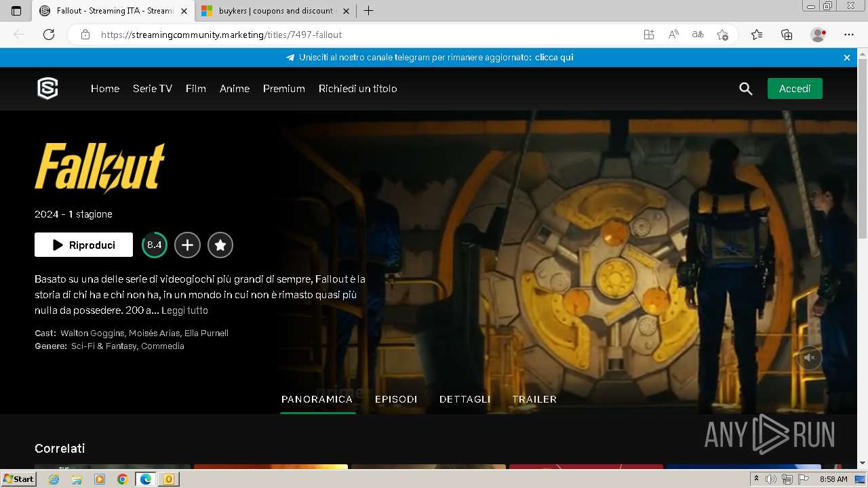Dismiss the Telegram banner with X

pos(847,58)
